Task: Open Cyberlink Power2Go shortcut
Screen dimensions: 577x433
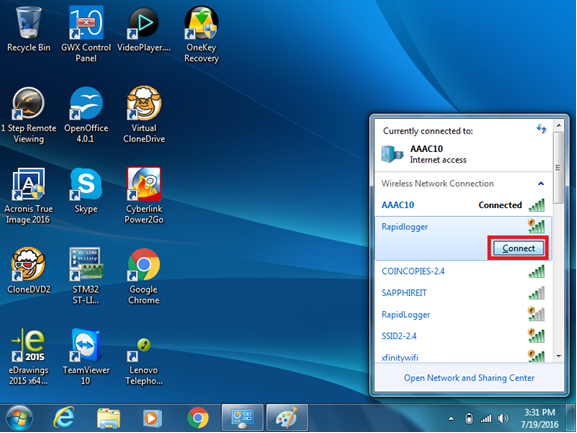Action: click(x=144, y=195)
